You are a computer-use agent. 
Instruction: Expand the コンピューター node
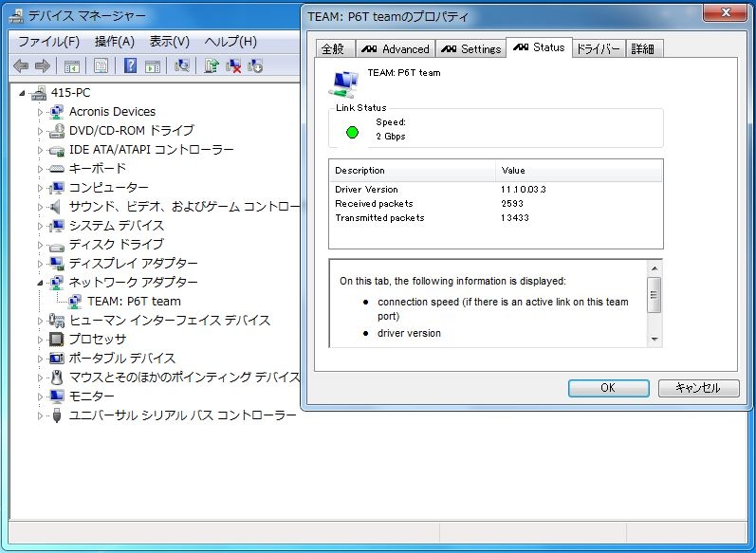click(x=41, y=188)
